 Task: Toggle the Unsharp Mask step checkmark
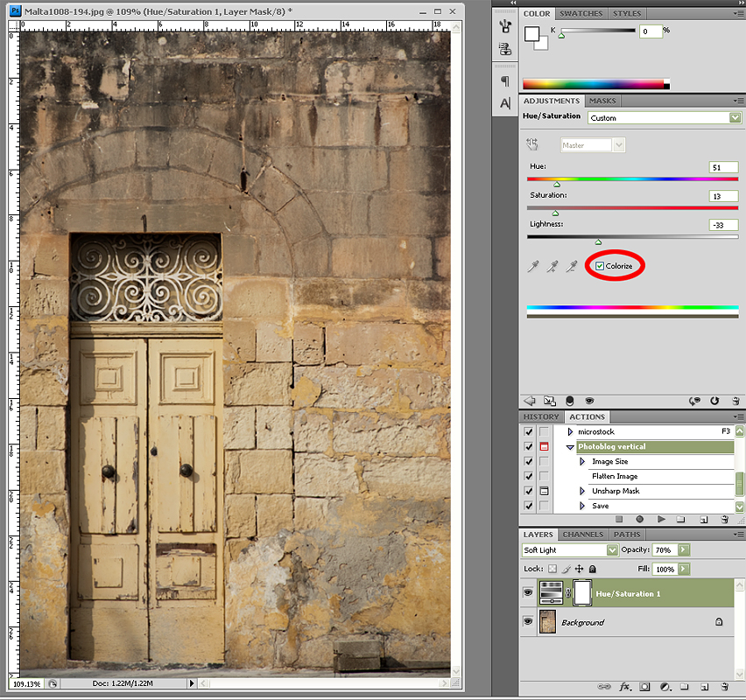528,491
